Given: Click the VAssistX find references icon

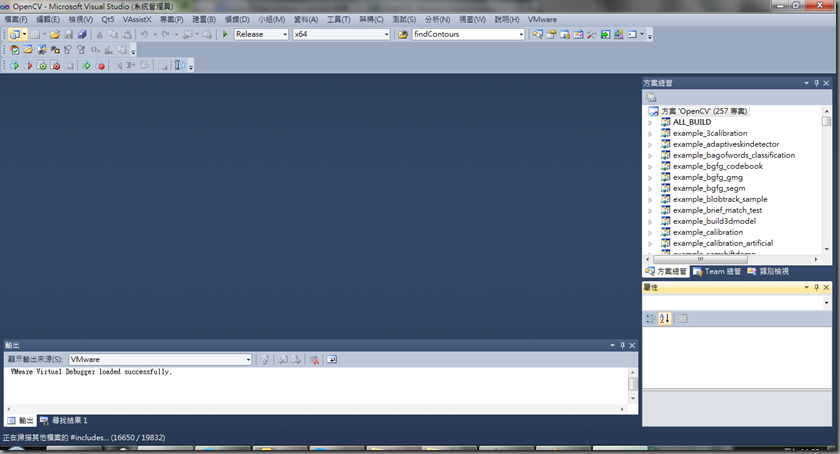Looking at the screenshot, I should pyautogui.click(x=55, y=50).
